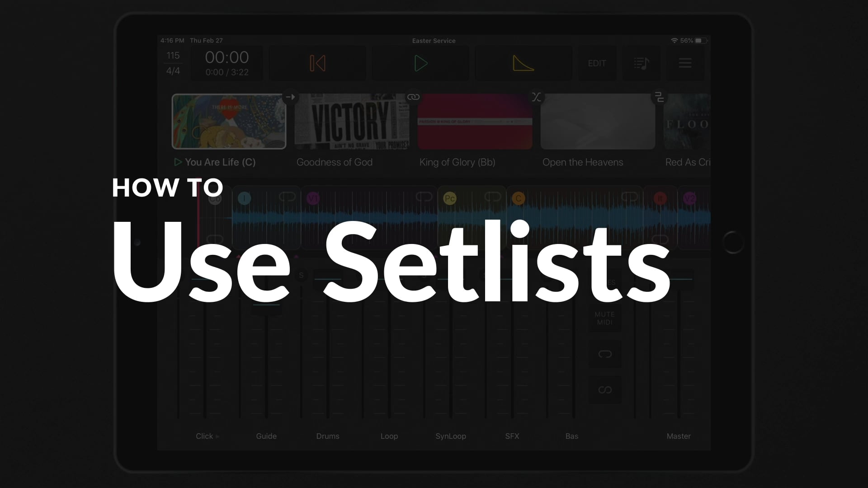Click the 115 tempo display

coord(173,56)
